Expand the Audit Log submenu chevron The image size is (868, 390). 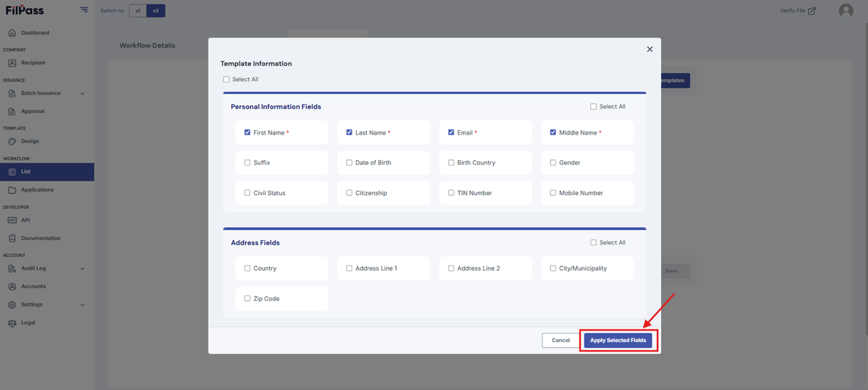[82, 268]
